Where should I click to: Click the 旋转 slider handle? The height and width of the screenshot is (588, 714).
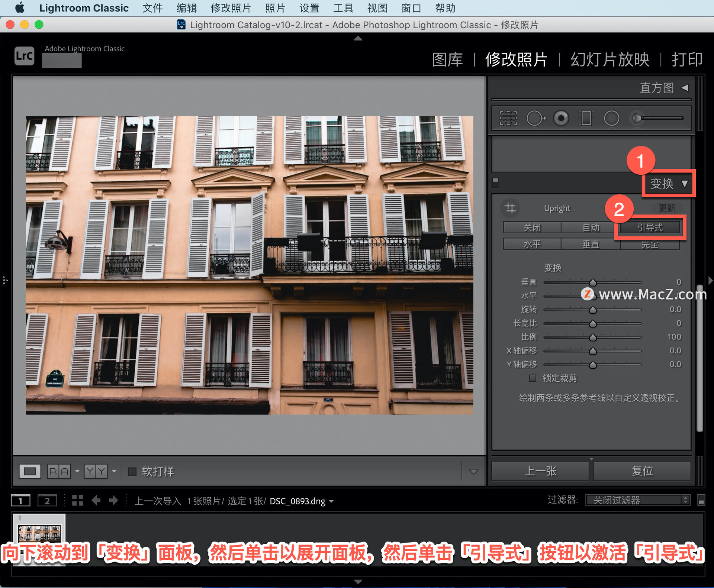click(x=593, y=310)
